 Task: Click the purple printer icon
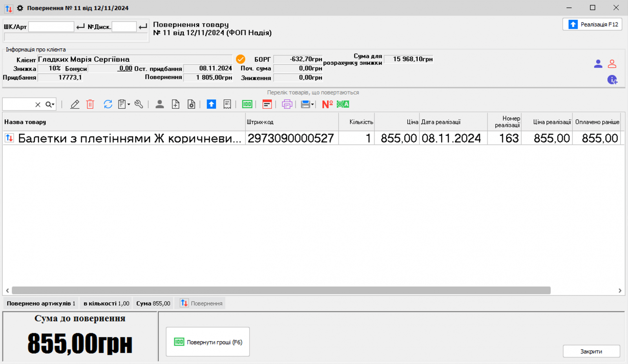287,104
